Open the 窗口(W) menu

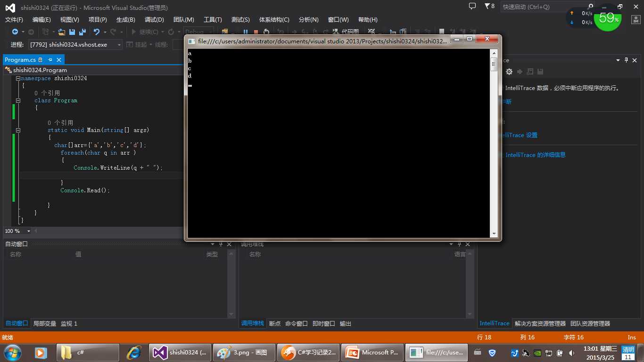[x=338, y=19]
